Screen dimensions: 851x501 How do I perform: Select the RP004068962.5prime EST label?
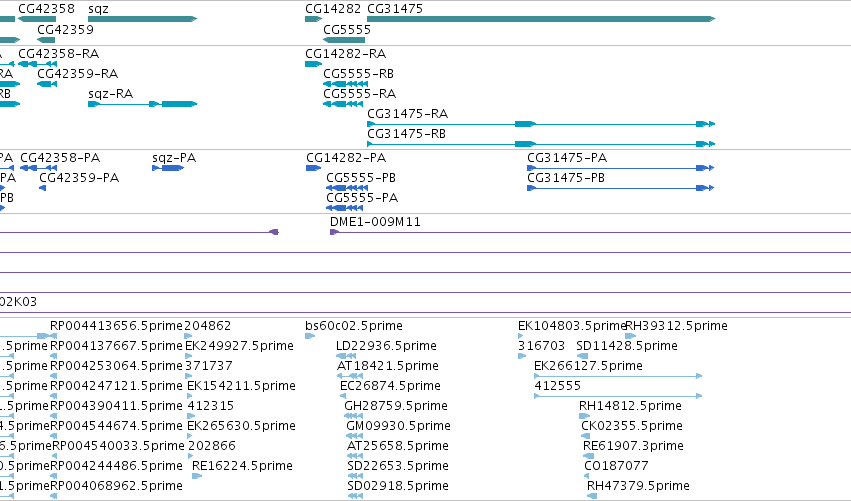pos(116,486)
